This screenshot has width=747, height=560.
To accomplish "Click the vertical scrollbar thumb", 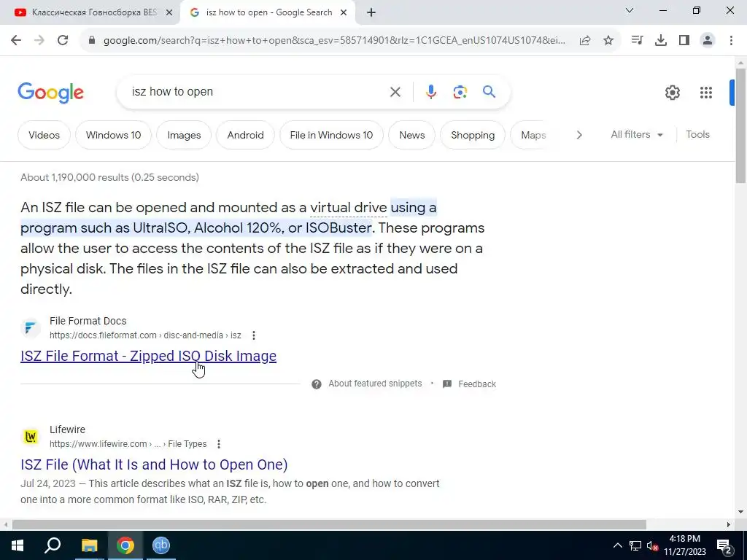I will pyautogui.click(x=740, y=125).
